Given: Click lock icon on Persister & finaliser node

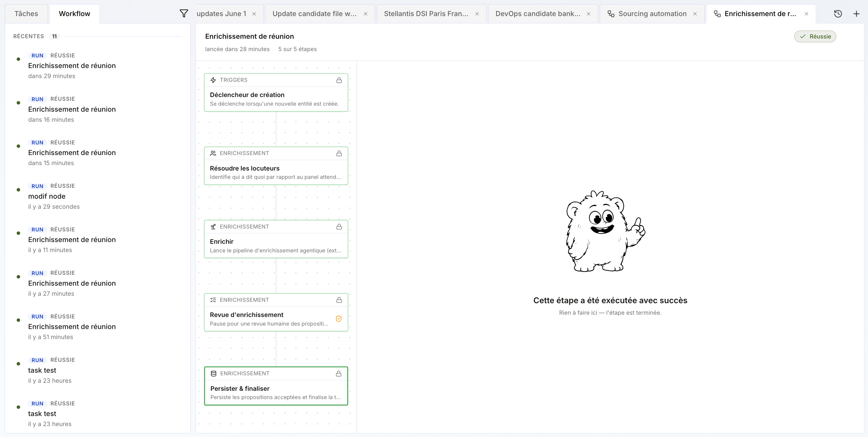Looking at the screenshot, I should (x=339, y=374).
